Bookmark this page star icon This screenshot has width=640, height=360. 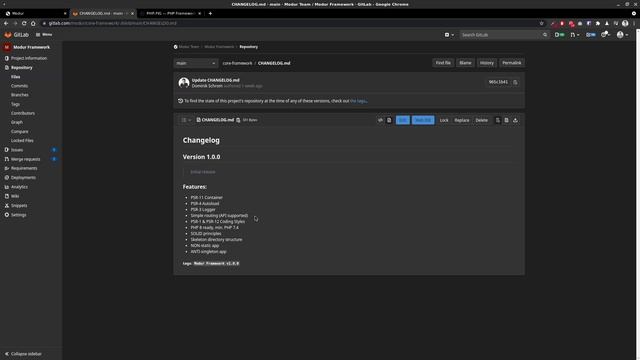point(542,24)
